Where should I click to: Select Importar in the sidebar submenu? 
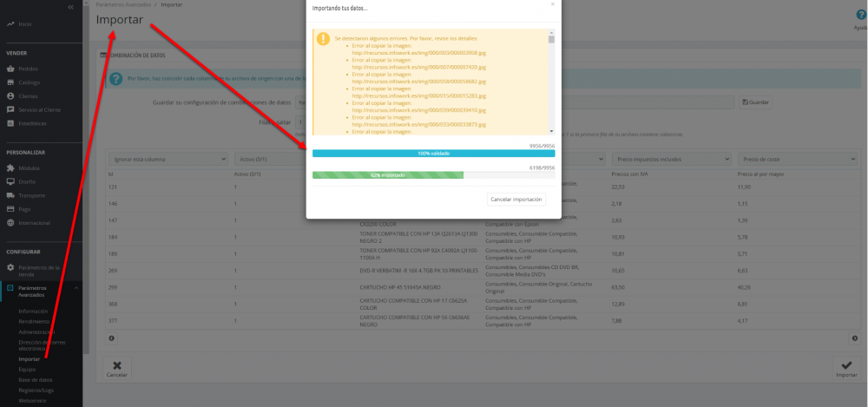[30, 359]
